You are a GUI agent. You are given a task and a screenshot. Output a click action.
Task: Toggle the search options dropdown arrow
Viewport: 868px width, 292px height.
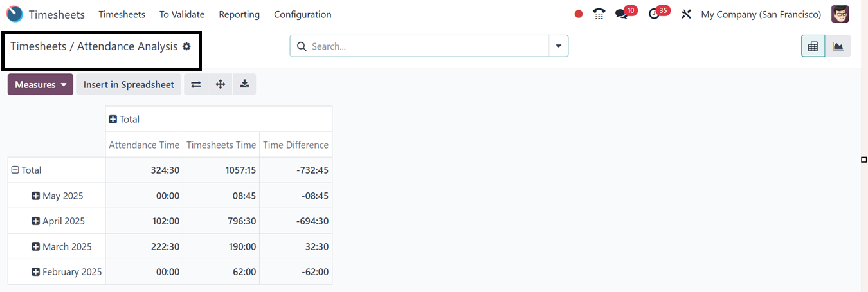pos(558,46)
